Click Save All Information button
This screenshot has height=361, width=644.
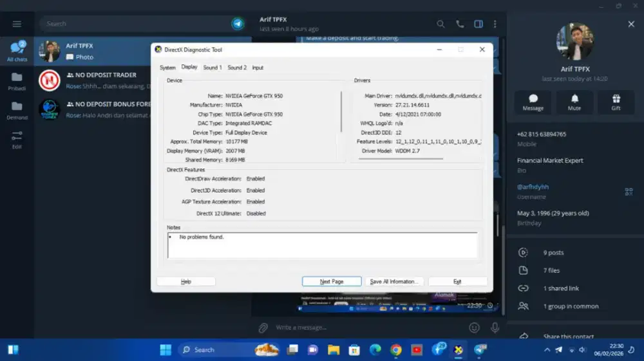pyautogui.click(x=395, y=281)
